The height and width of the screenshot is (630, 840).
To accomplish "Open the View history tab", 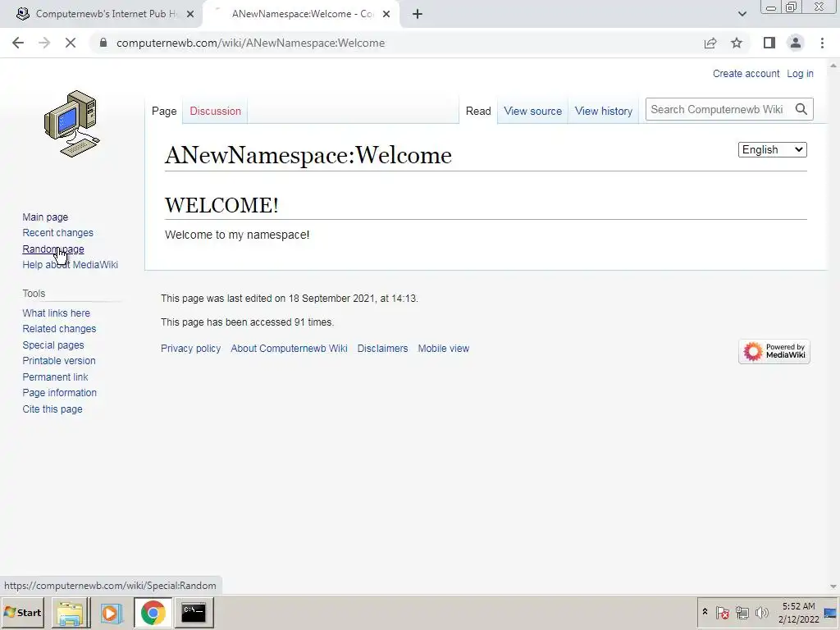I will point(604,111).
